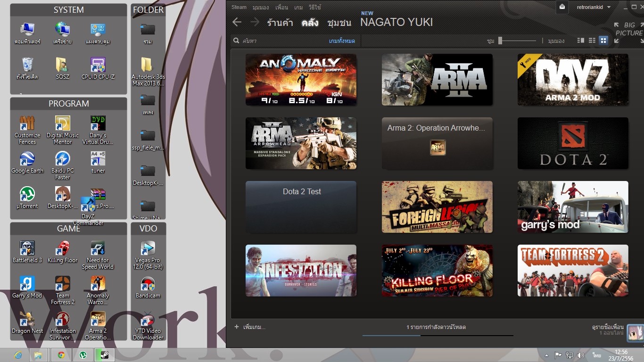Screen dimensions: 644x362
Task: Select the Infestation Survivor Stories tile
Action: pos(301,271)
